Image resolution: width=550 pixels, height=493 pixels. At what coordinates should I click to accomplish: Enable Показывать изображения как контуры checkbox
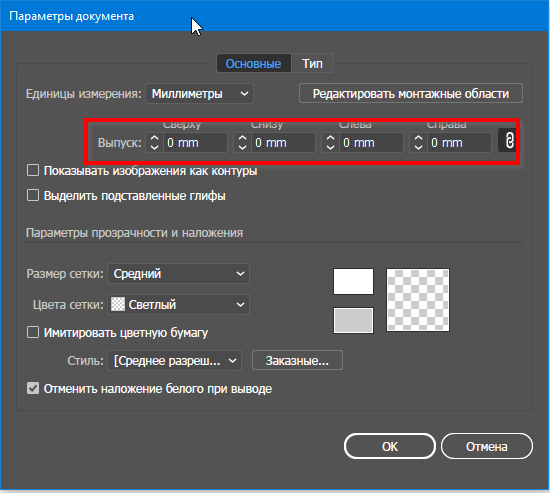(x=33, y=171)
